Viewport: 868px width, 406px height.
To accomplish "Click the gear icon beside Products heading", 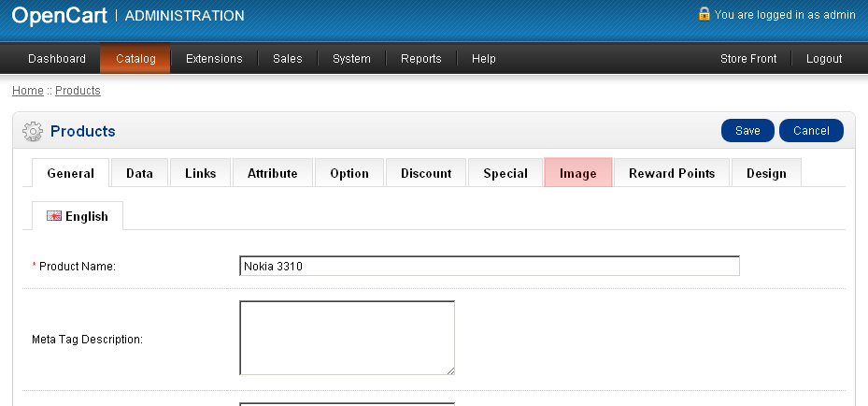I will tap(33, 132).
